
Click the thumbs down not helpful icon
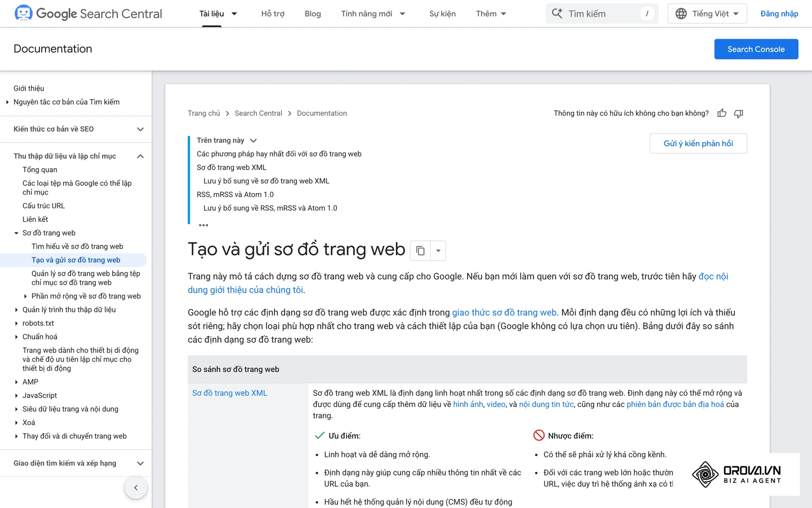[x=738, y=113]
